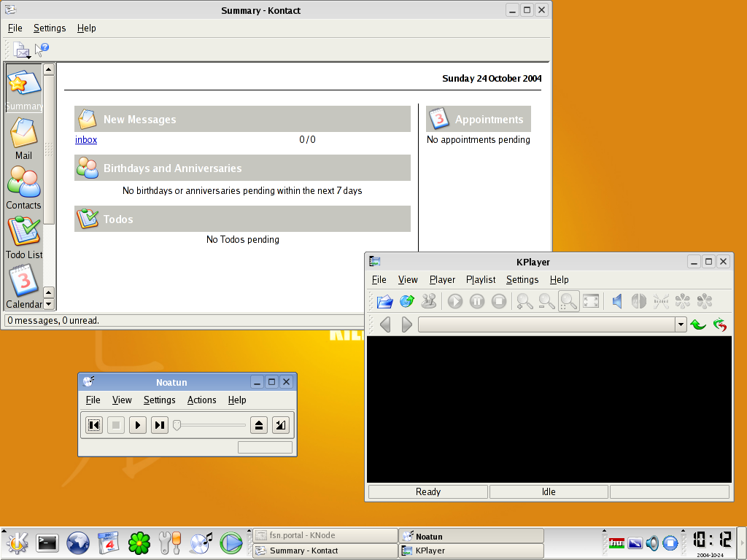
Task: Toggle full screen mode in KPlayer
Action: (591, 301)
